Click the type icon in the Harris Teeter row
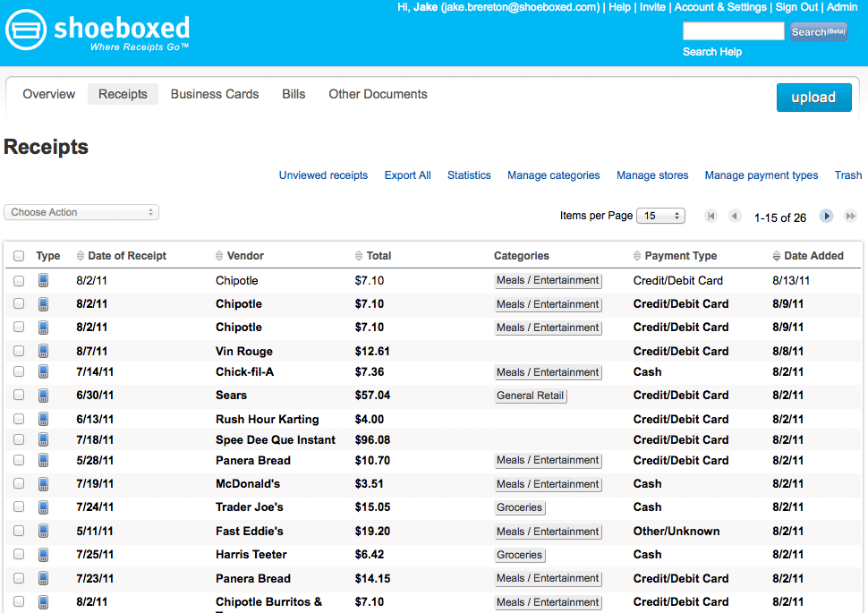Viewport: 868px width, 613px height. pyautogui.click(x=43, y=554)
